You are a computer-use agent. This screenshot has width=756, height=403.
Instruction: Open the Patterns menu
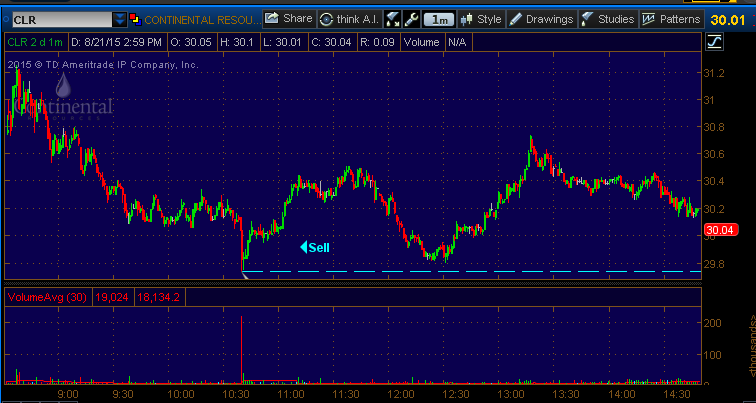click(671, 18)
